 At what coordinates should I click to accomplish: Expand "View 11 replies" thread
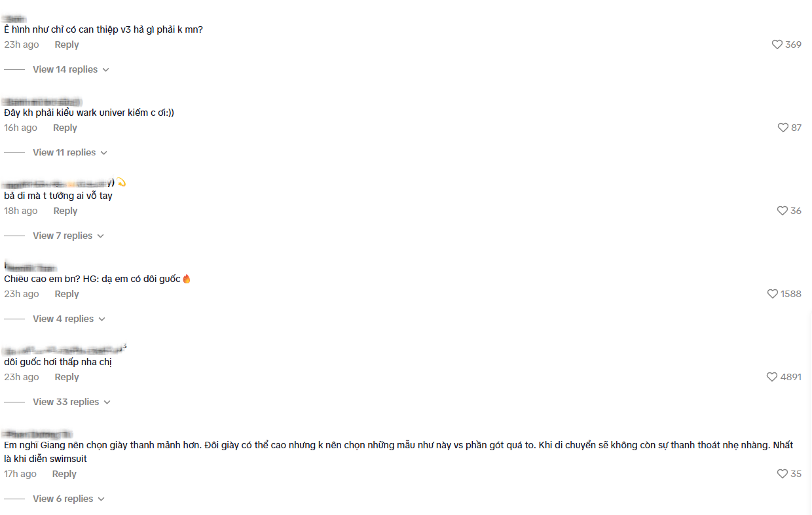click(x=69, y=152)
